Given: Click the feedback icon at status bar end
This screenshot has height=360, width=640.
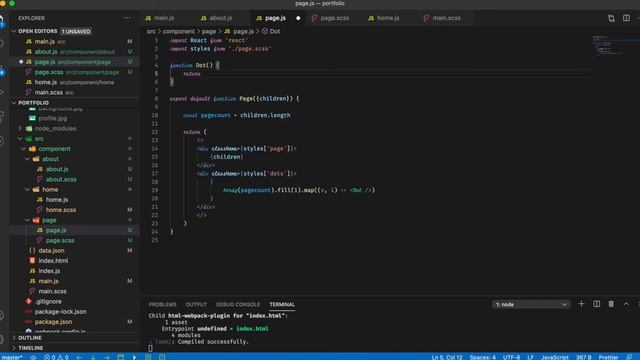Looking at the screenshot, I should coord(629,357).
